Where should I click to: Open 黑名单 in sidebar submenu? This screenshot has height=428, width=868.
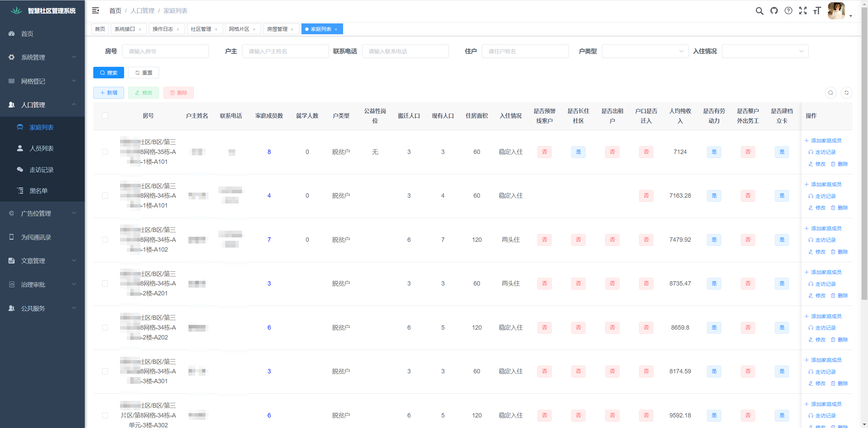42,191
